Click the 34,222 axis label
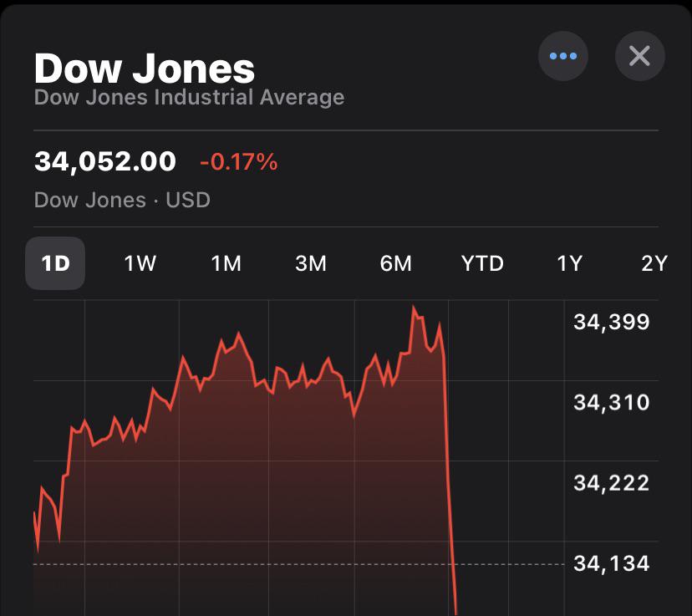This screenshot has height=616, width=692. tap(611, 483)
